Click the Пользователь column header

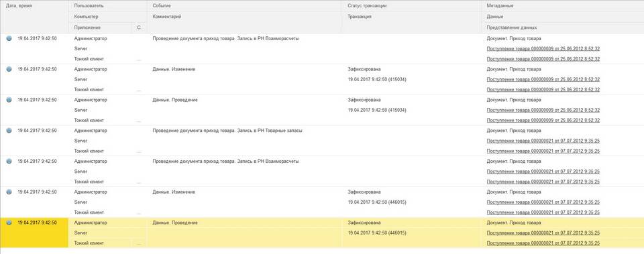tap(108, 6)
